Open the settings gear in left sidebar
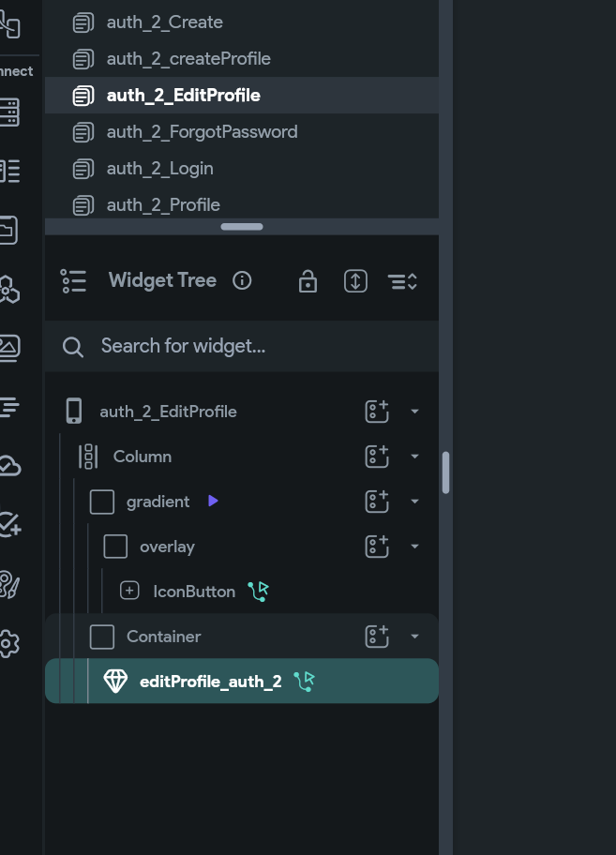Image resolution: width=616 pixels, height=855 pixels. point(9,644)
